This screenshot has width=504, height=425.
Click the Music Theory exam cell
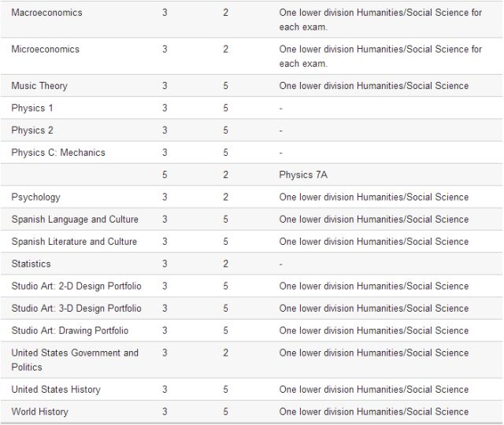(39, 86)
